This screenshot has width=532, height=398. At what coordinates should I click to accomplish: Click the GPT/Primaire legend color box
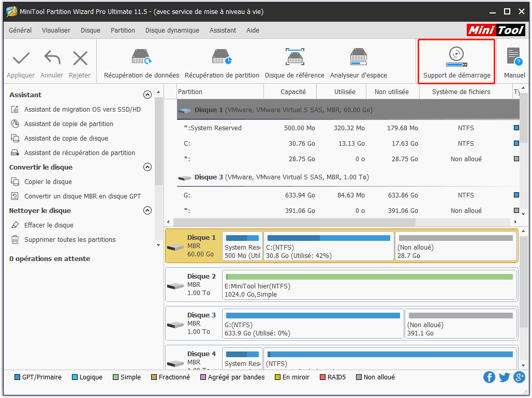pyautogui.click(x=17, y=377)
